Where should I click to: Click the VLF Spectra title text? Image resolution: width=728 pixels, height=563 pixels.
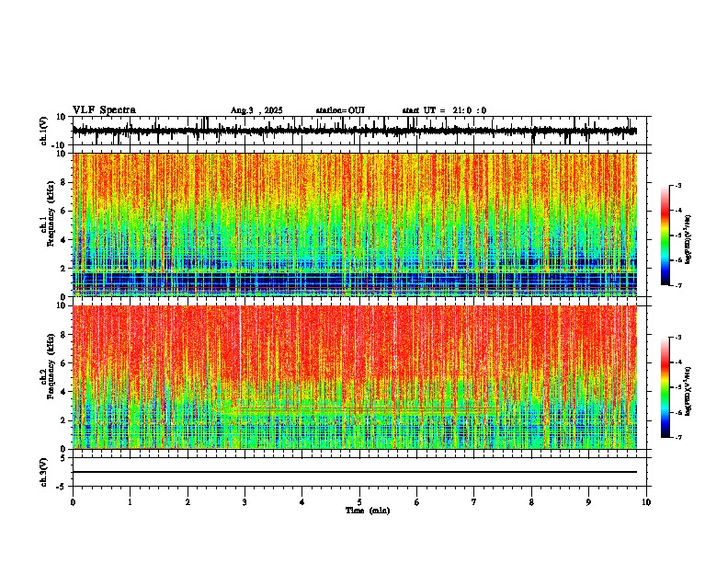point(104,110)
